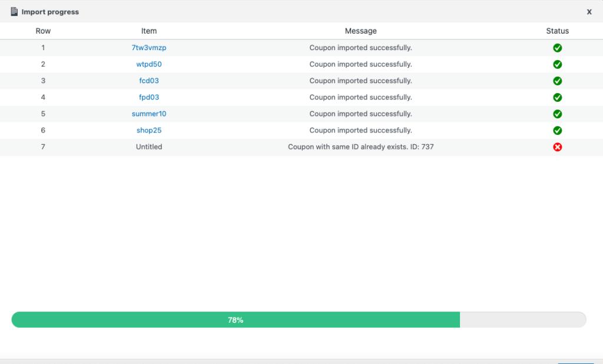Screen dimensions: 603x364
Task: Open the shop25 coupon link
Action: (x=149, y=130)
